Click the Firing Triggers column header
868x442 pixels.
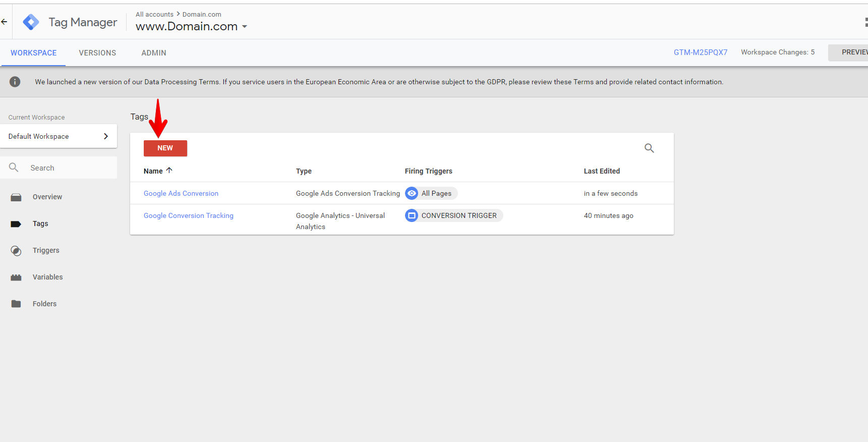point(428,171)
